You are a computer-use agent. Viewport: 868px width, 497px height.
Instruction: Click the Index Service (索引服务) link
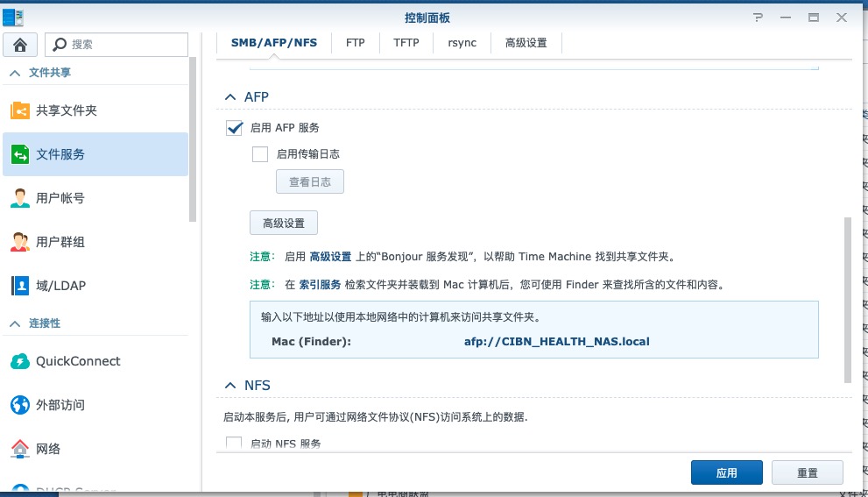pyautogui.click(x=320, y=285)
